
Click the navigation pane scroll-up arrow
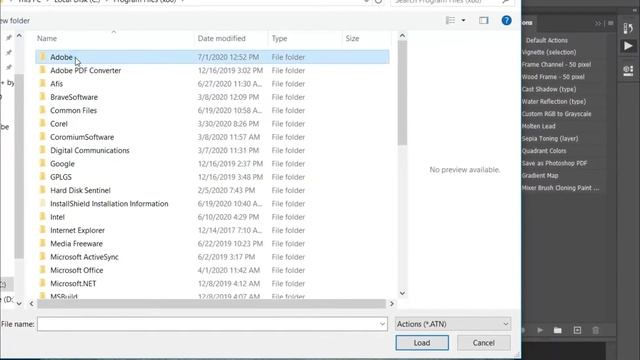click(19, 36)
